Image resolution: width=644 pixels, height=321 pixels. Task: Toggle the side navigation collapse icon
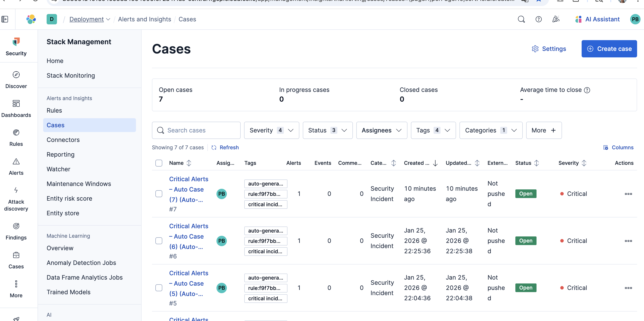pyautogui.click(x=5, y=19)
